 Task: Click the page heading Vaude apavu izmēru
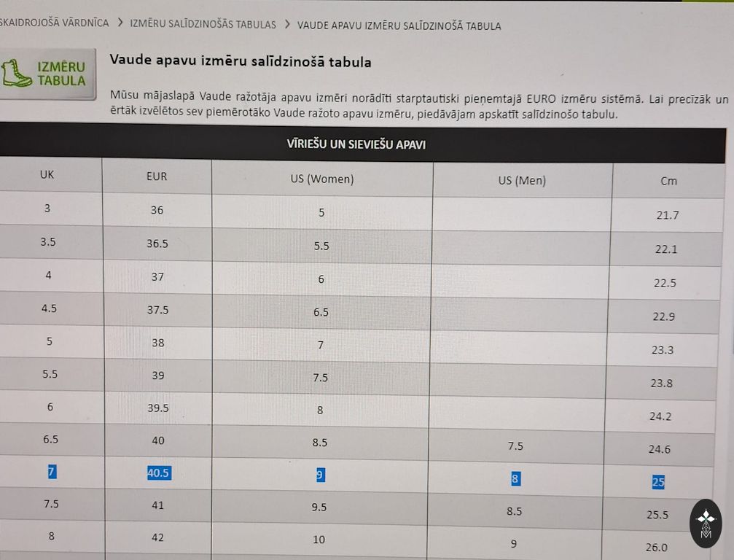[240, 61]
